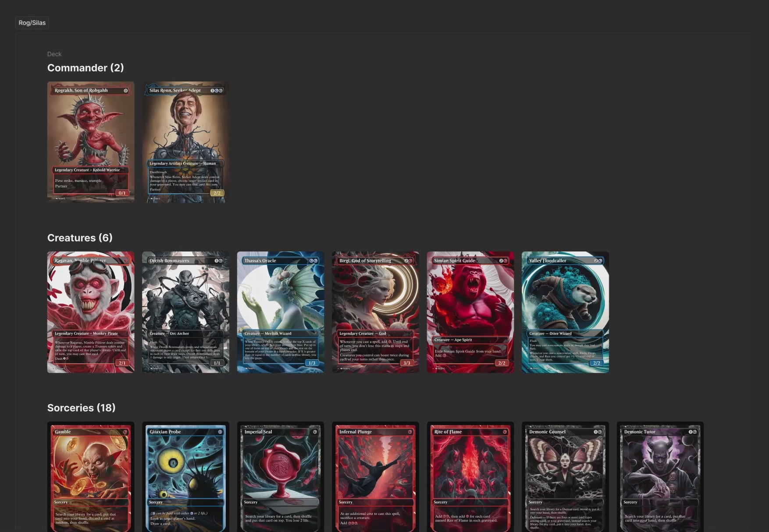Open the Orcish Bowmasters card
769x532 pixels.
click(185, 312)
